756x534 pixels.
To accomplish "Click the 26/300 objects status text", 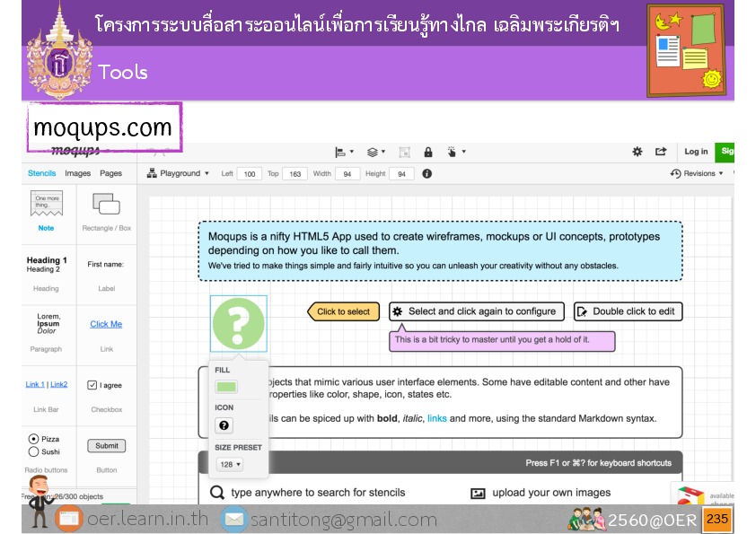I will (78, 496).
